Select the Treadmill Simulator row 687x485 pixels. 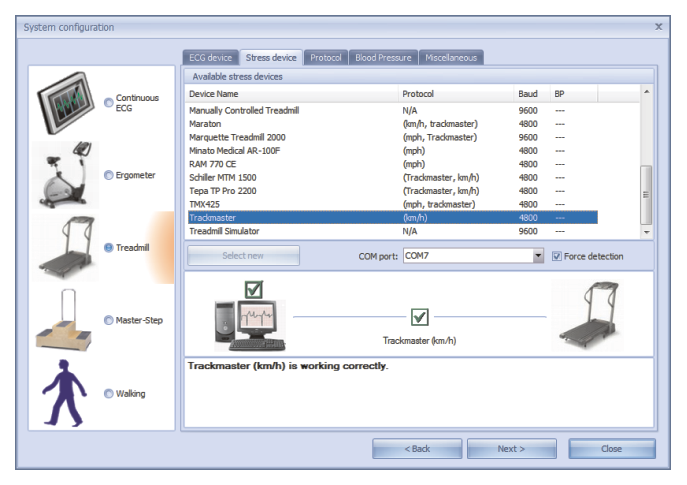(393, 231)
